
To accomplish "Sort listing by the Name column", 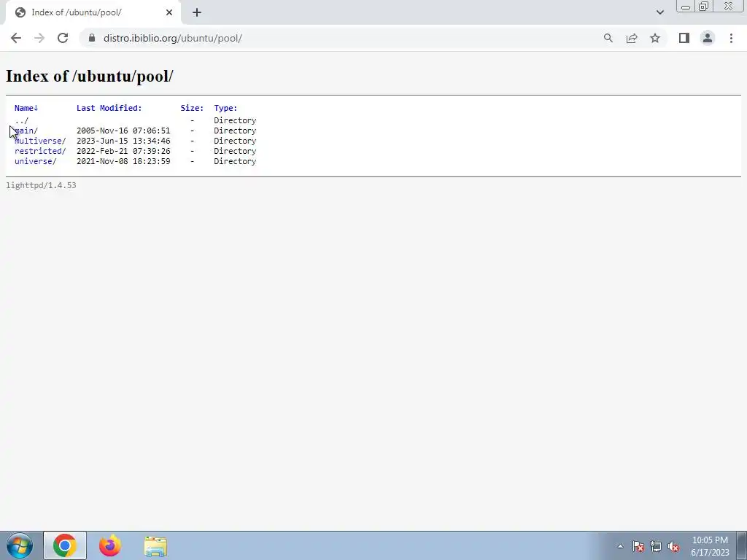I will (x=26, y=108).
